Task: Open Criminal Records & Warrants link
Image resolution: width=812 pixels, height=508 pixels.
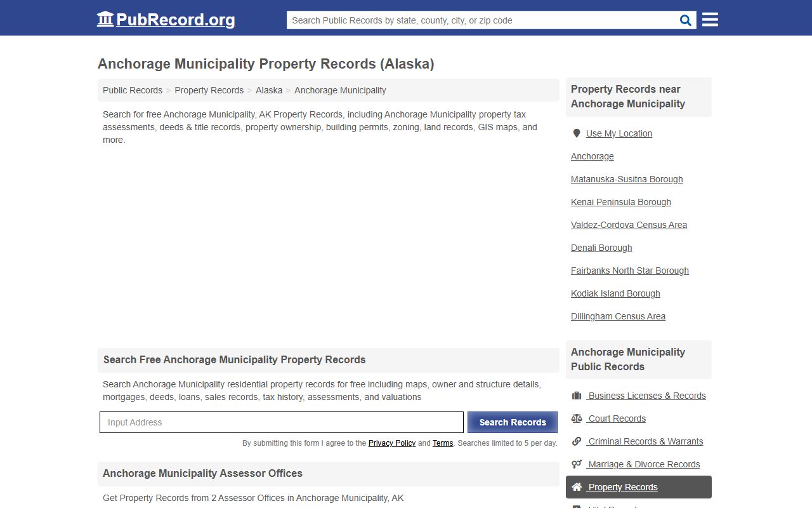Action: [646, 441]
